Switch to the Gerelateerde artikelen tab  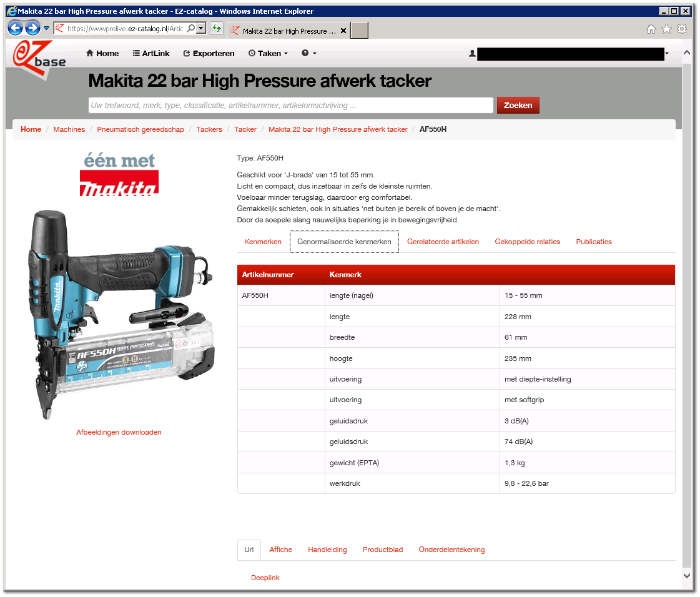(443, 242)
